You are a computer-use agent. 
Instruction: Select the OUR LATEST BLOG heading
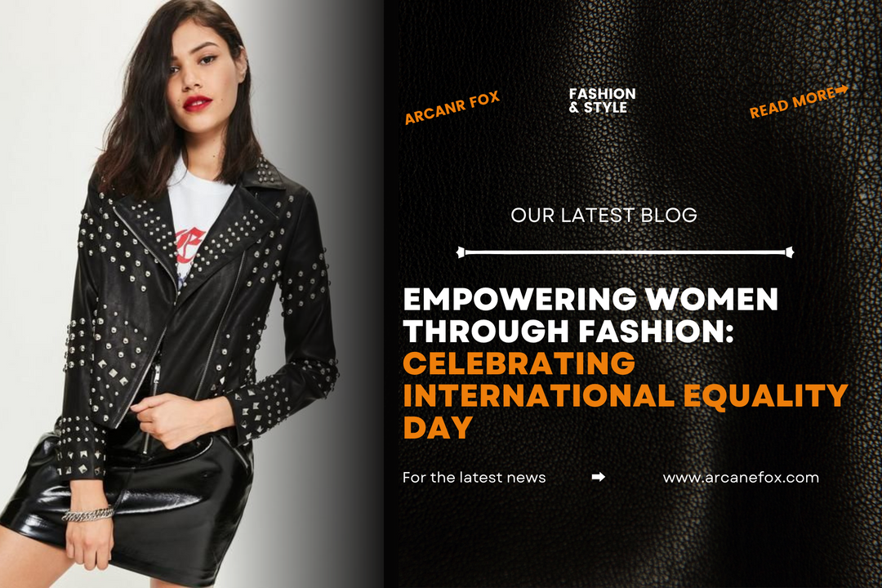point(604,215)
